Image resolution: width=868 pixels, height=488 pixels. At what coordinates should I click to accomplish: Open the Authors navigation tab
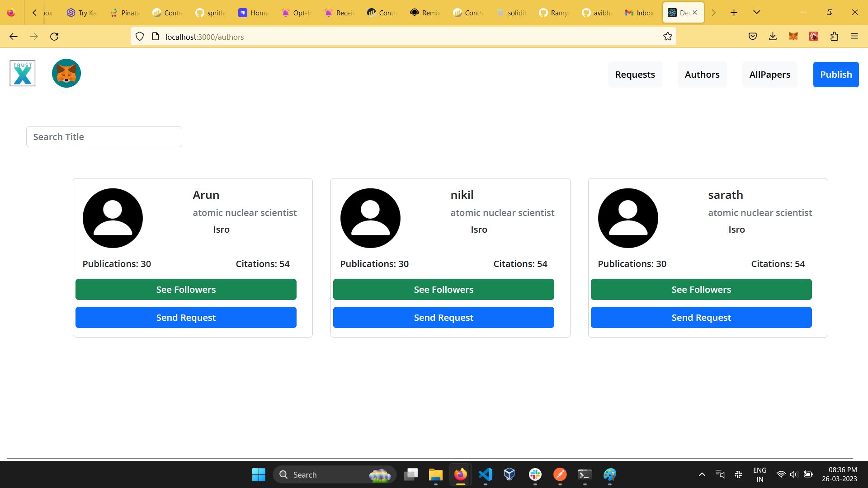click(702, 74)
